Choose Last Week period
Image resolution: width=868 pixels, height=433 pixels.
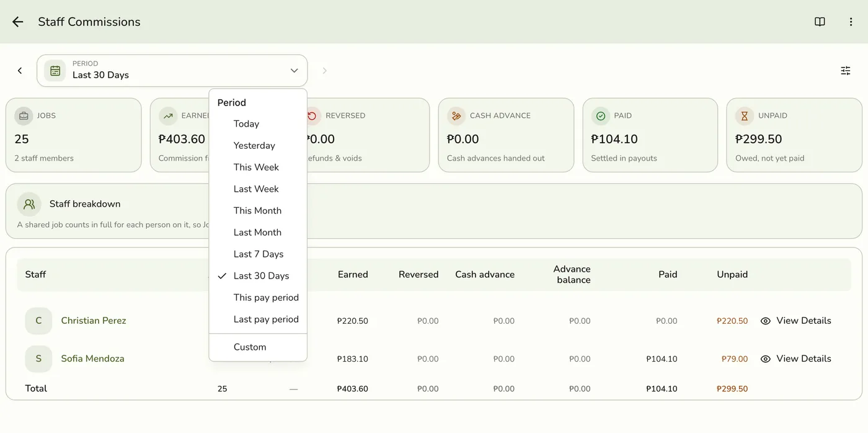click(x=258, y=189)
